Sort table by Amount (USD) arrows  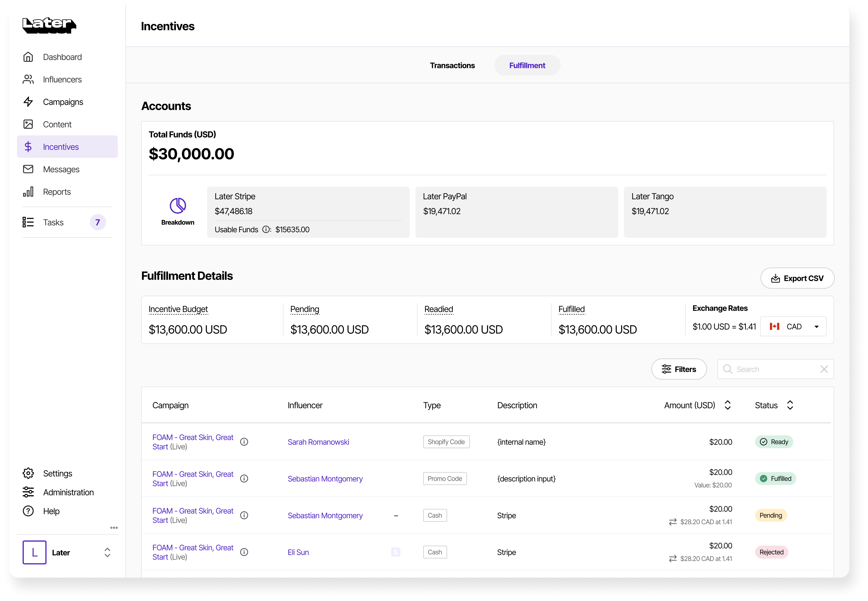point(728,405)
